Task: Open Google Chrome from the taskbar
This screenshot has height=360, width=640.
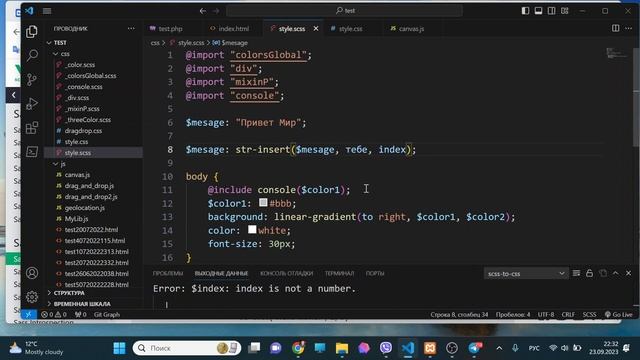Action: 298,348
